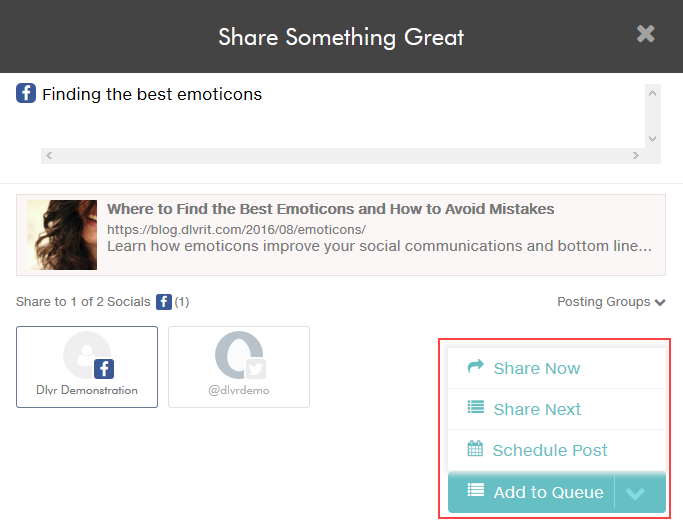Click the Facebook badge on Dlvr Demonstration avatar
This screenshot has height=529, width=683.
[104, 369]
